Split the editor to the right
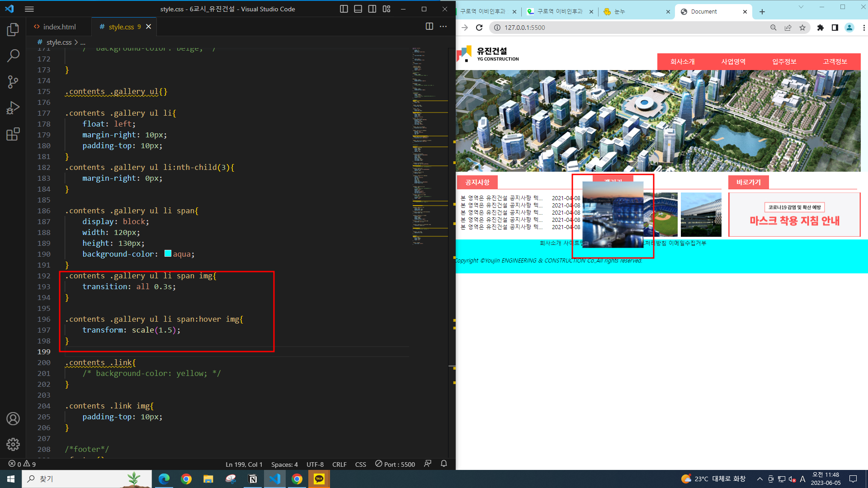This screenshot has width=868, height=488. pos(429,27)
